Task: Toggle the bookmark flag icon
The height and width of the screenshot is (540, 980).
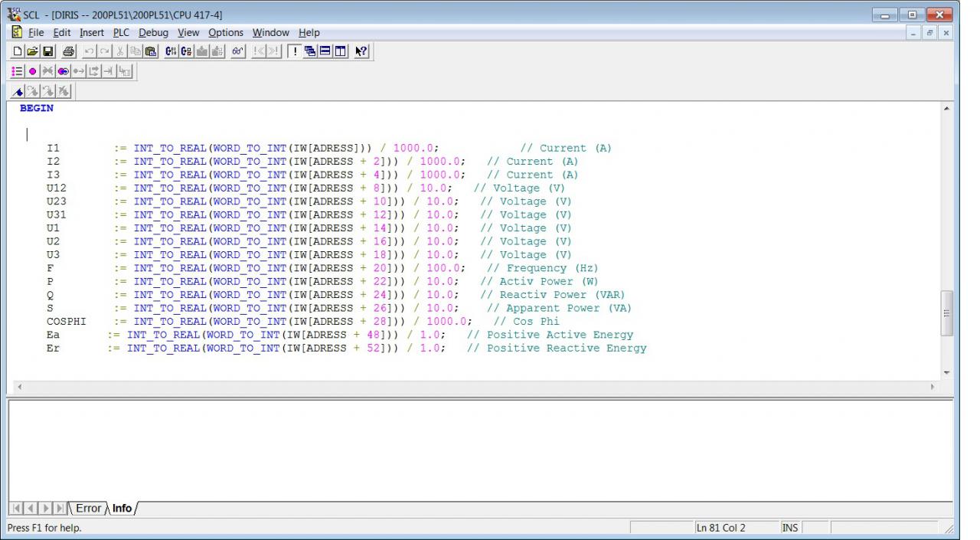Action: (18, 92)
